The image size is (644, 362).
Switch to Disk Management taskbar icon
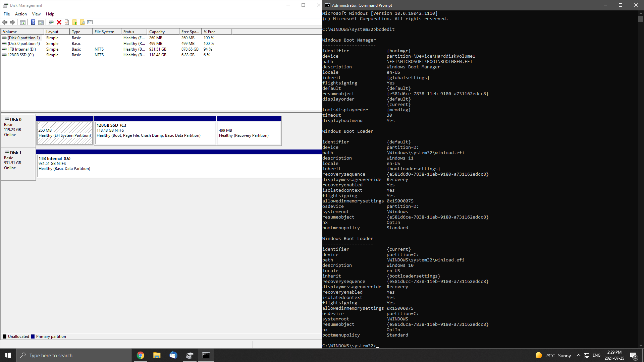pyautogui.click(x=190, y=355)
